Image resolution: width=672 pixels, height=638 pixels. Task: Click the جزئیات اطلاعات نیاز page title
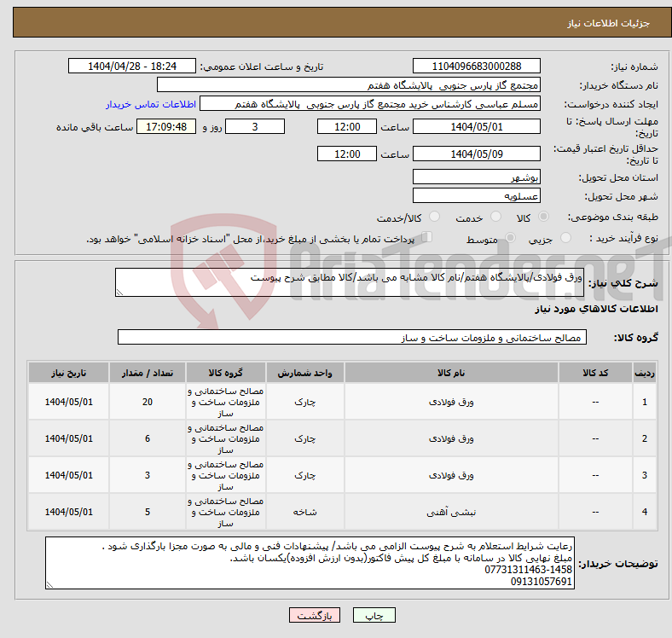pyautogui.click(x=609, y=23)
